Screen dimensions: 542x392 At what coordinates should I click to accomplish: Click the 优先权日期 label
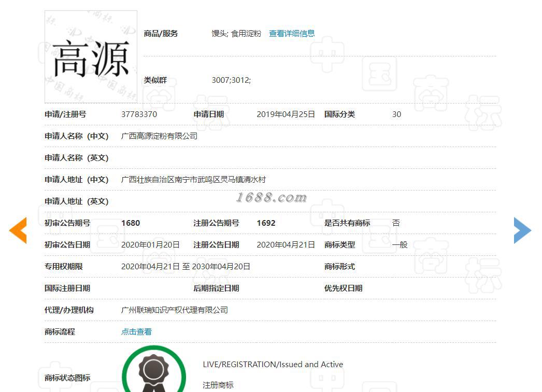pos(343,288)
